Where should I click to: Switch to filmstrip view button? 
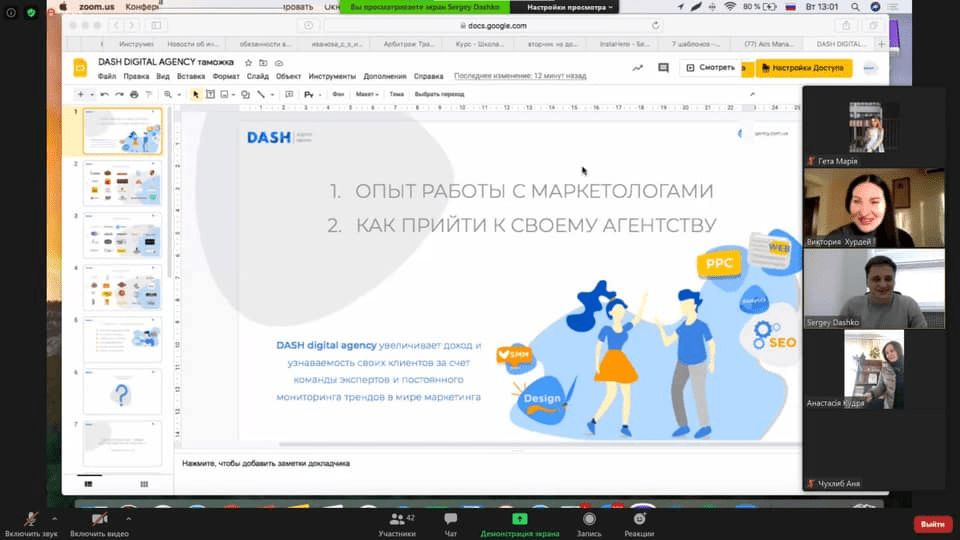89,484
